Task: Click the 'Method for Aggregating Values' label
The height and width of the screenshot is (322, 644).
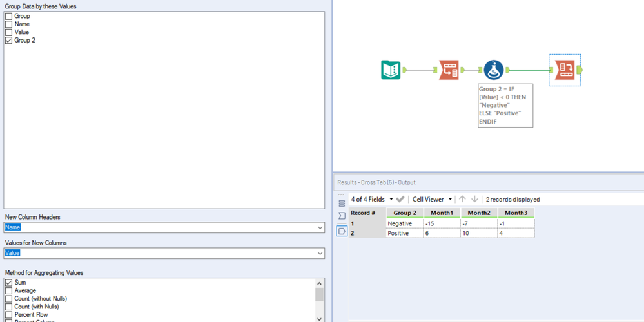Action: [x=44, y=273]
